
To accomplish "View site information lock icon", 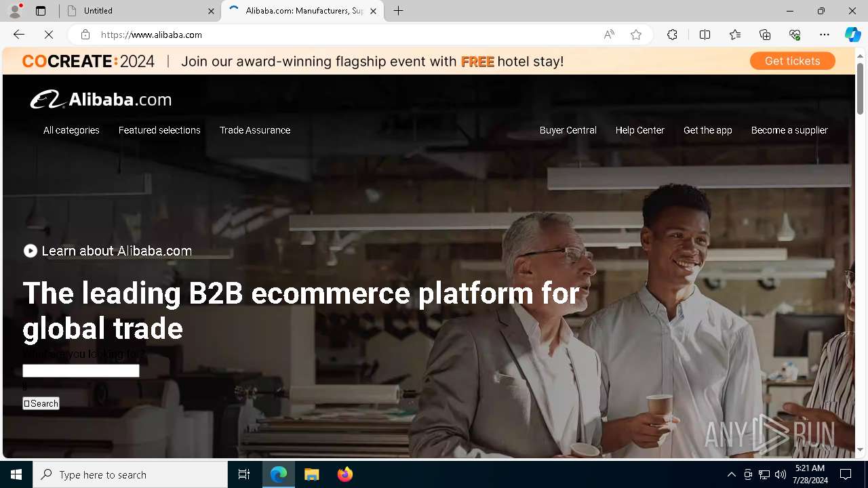I will pos(85,35).
